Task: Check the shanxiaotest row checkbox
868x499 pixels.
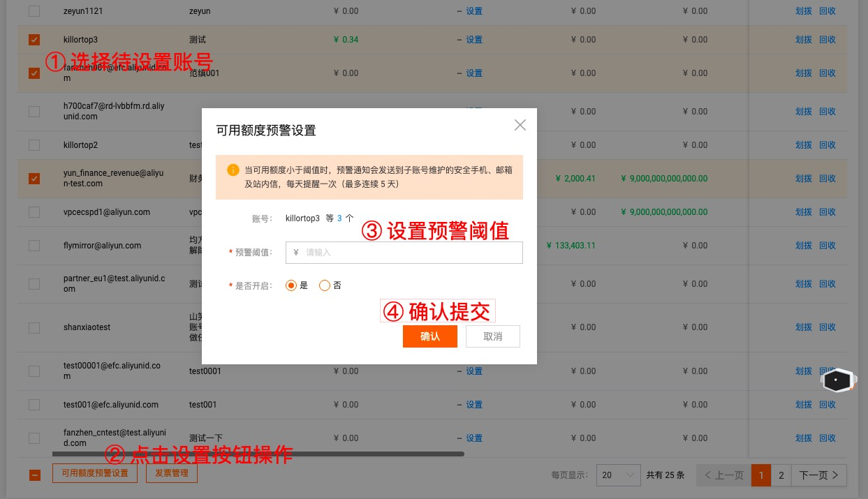Action: click(x=34, y=327)
